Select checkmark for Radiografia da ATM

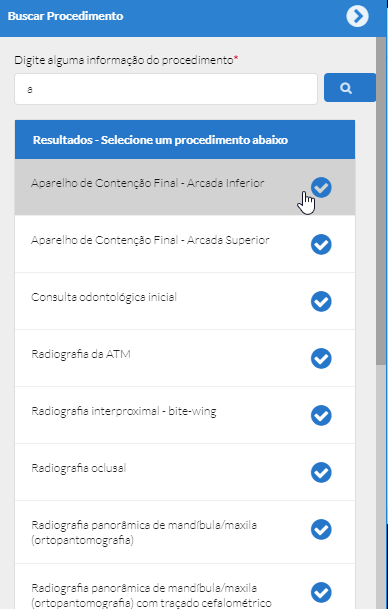(321, 358)
